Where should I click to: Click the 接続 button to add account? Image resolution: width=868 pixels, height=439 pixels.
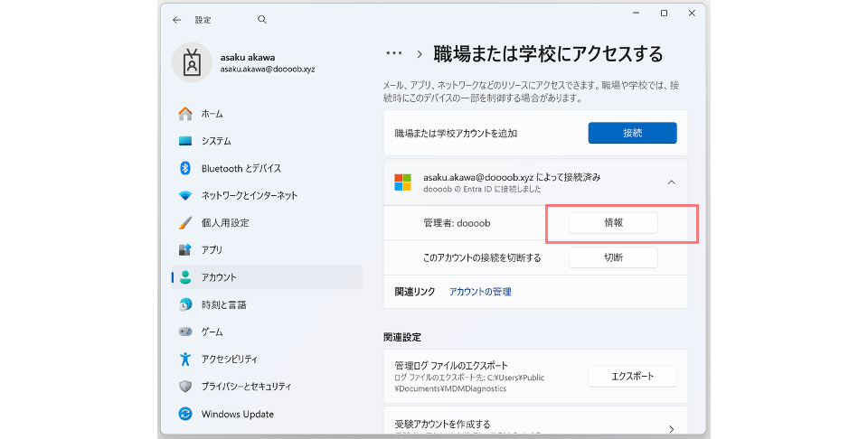(632, 133)
